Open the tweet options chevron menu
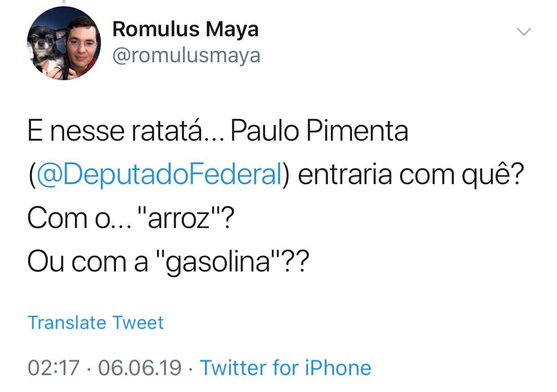 [x=524, y=31]
